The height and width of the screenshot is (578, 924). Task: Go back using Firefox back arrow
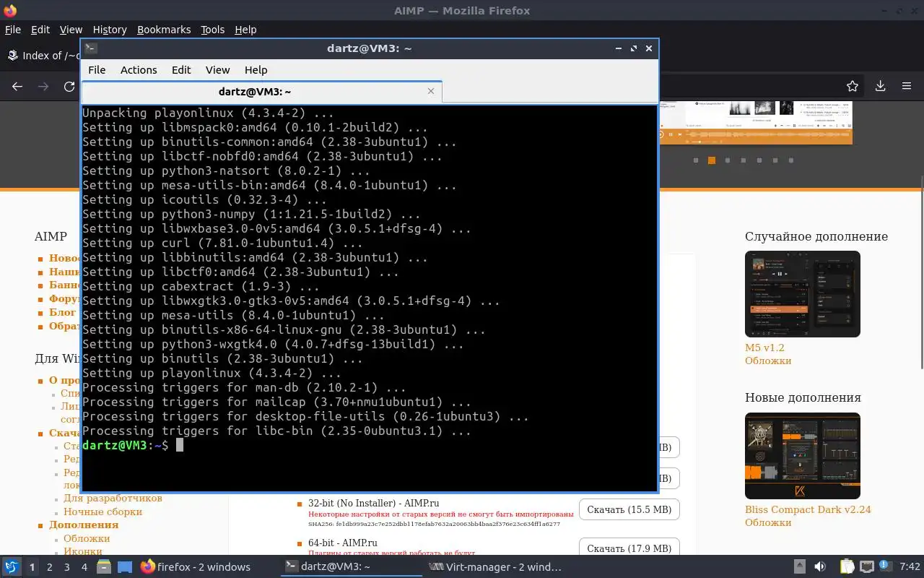(17, 86)
